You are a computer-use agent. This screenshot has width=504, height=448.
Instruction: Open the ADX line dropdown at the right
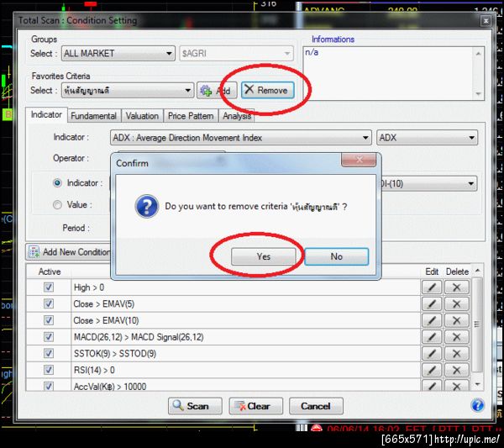[x=427, y=138]
